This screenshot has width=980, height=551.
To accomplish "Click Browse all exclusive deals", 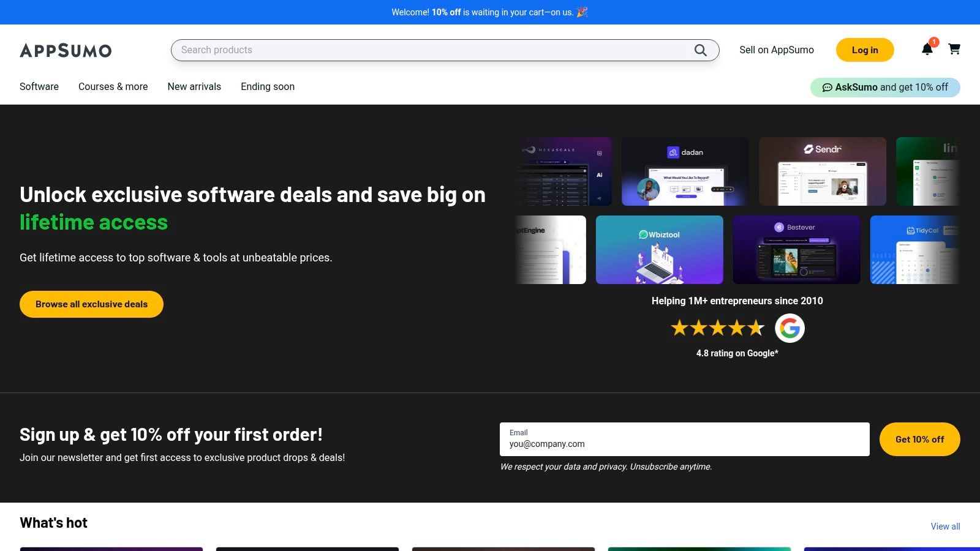I will point(91,304).
